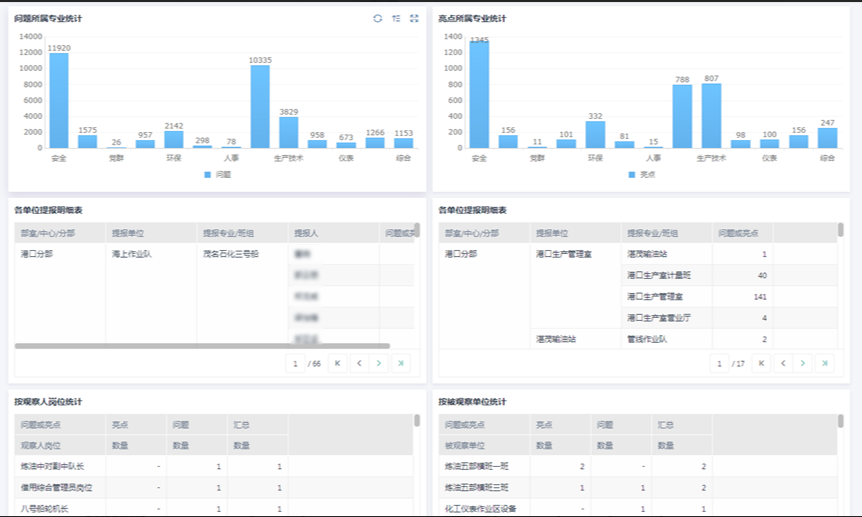Screen dimensions: 862x517
Task: Jump to last page of right detail table
Action: click(x=825, y=363)
